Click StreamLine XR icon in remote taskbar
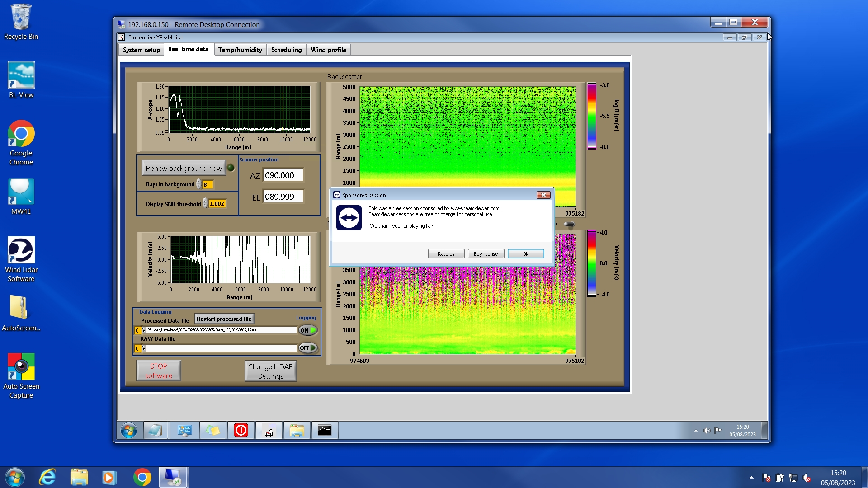 pos(269,430)
